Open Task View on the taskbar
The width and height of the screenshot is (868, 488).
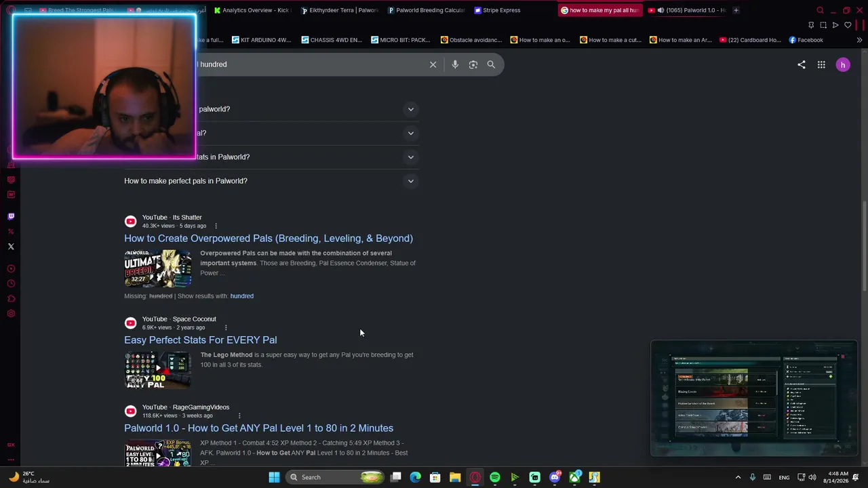pyautogui.click(x=396, y=477)
